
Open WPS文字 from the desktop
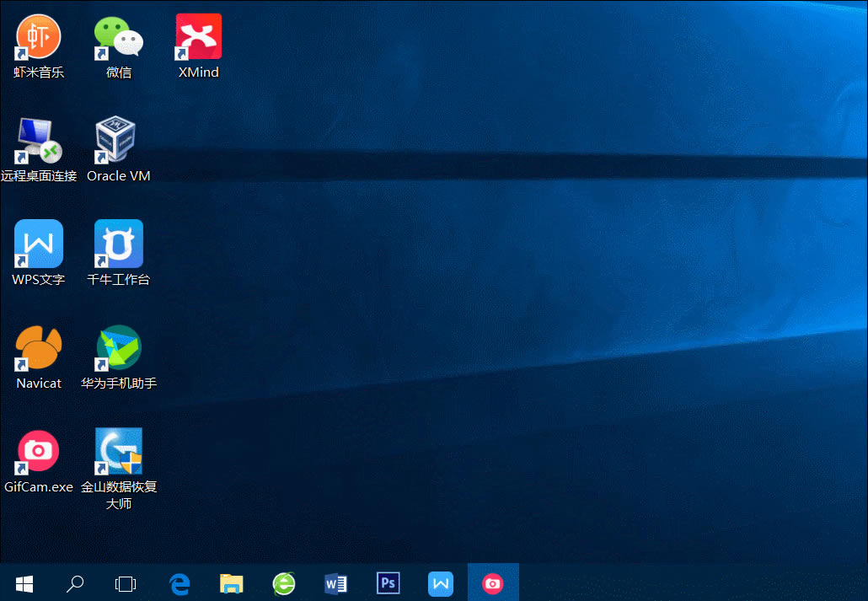click(38, 243)
